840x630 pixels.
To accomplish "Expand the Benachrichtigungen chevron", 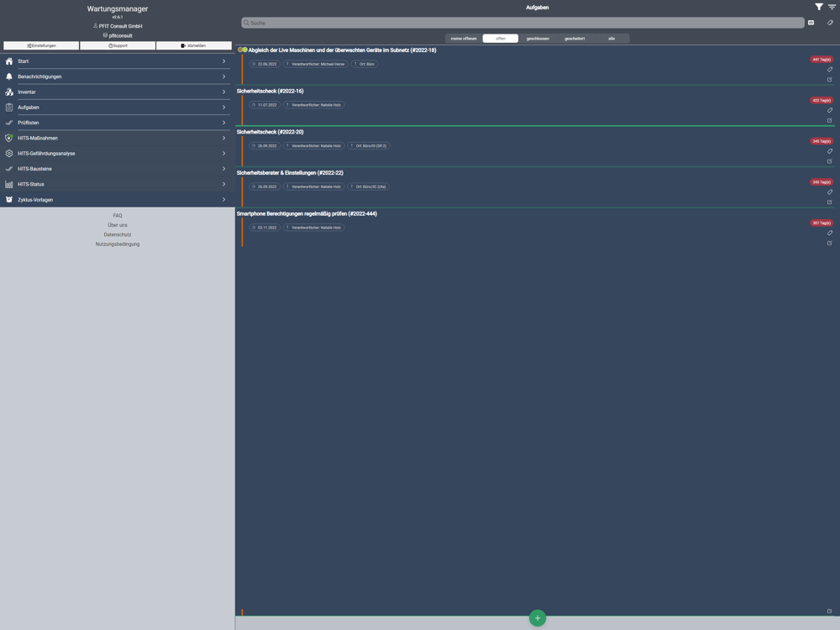I will [x=224, y=76].
